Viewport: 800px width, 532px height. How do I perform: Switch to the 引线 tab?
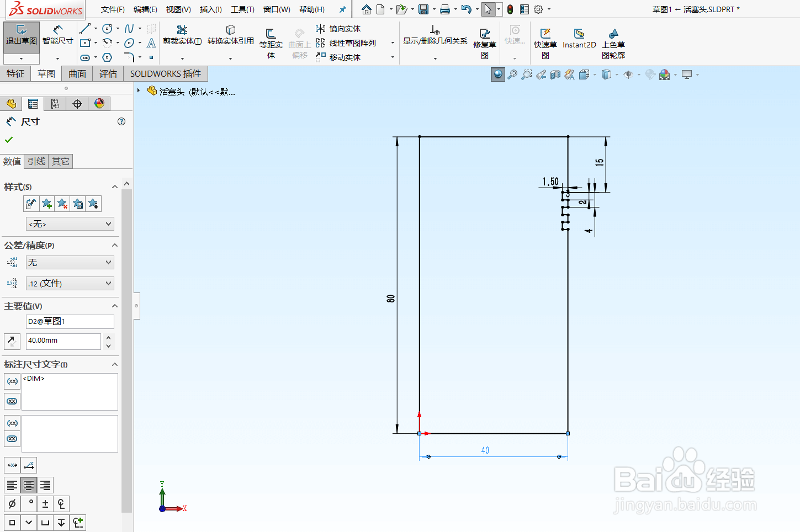coord(36,161)
